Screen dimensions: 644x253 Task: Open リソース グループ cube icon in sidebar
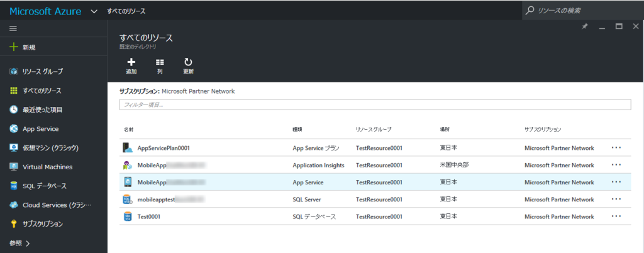click(x=14, y=72)
